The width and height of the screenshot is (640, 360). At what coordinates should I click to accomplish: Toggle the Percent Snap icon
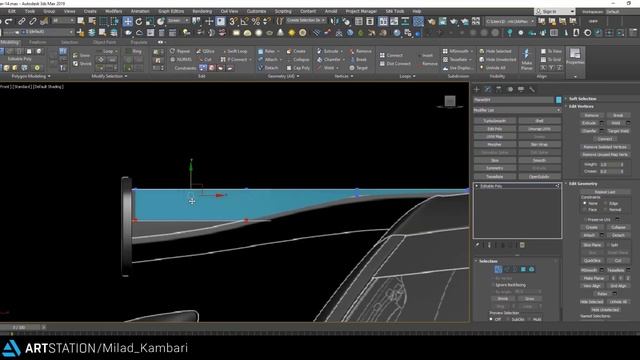click(256, 21)
